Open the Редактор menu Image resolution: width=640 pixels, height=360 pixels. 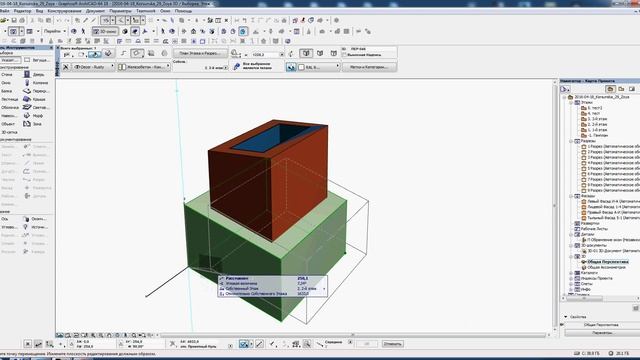pyautogui.click(x=22, y=11)
